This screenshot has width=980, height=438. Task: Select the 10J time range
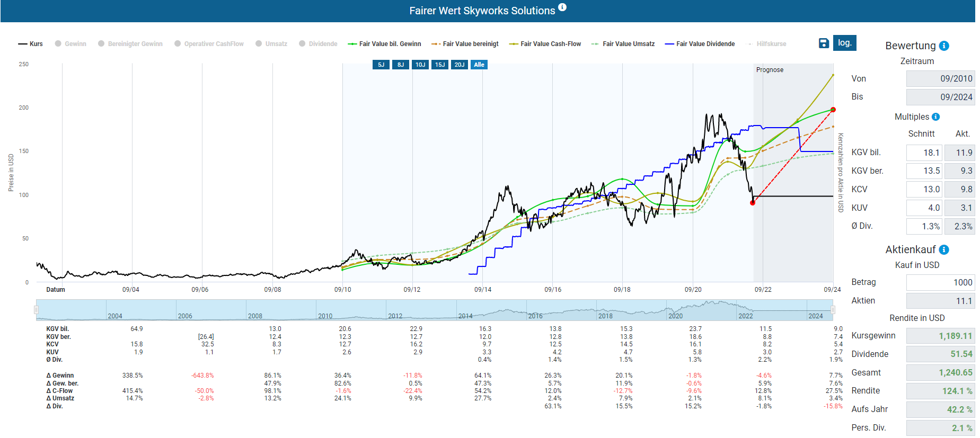pyautogui.click(x=420, y=65)
